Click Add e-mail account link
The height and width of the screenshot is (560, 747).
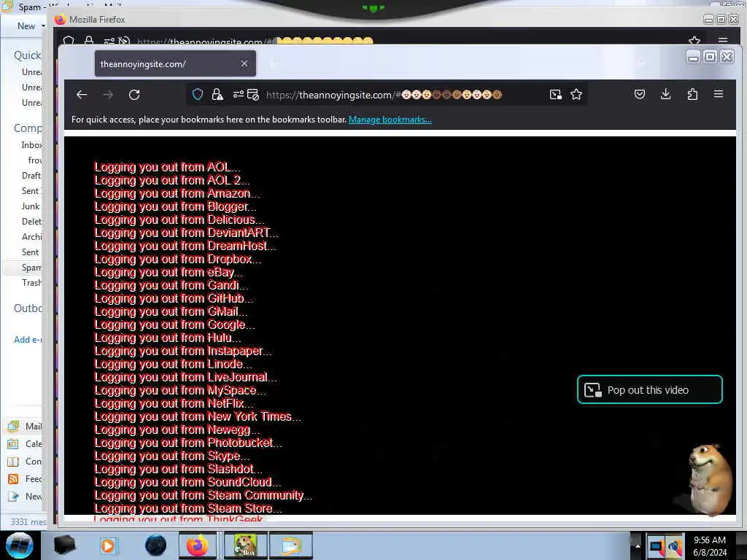coord(28,340)
